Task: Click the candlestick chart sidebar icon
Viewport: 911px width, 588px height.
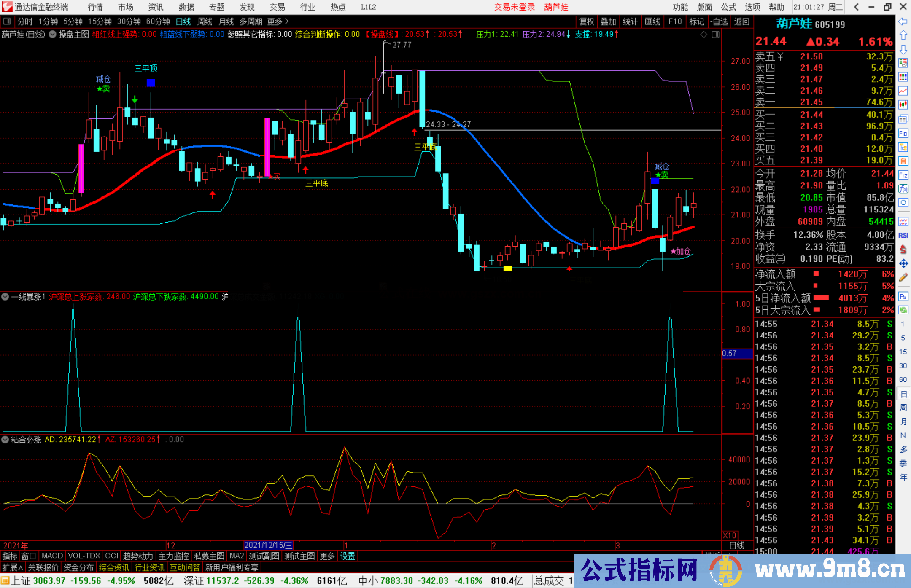Action: pyautogui.click(x=903, y=105)
